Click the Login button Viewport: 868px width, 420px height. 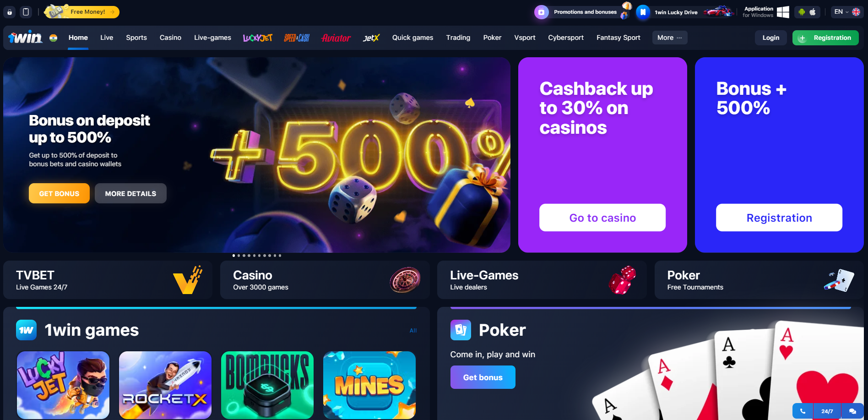pos(771,38)
